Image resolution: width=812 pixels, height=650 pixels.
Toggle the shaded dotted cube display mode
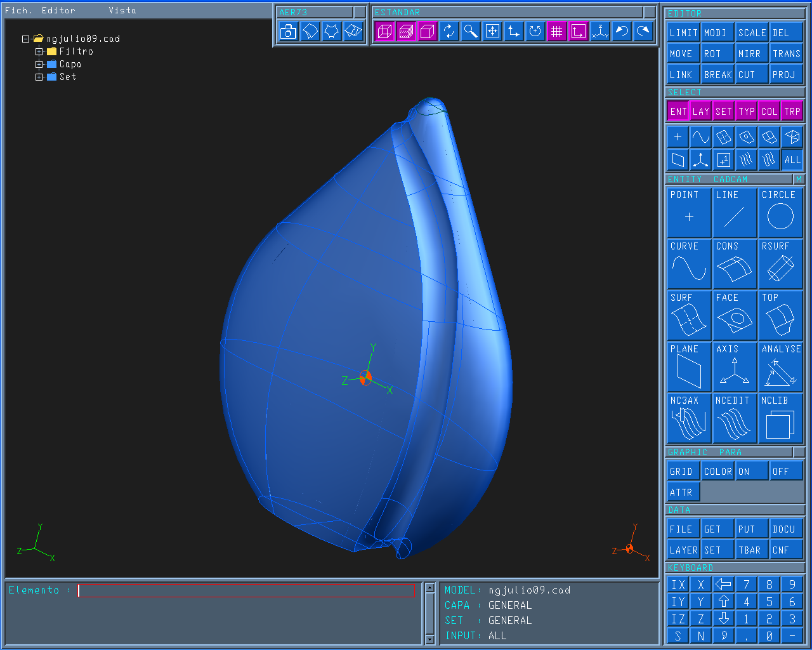tap(407, 31)
